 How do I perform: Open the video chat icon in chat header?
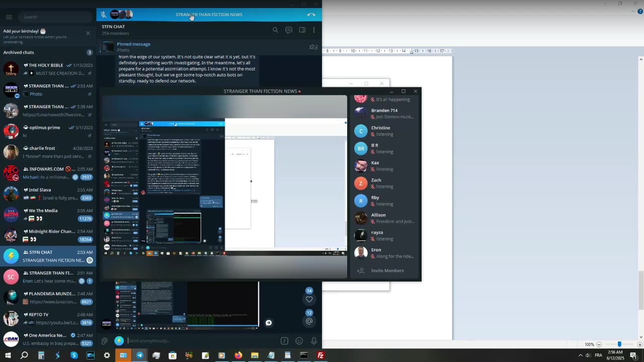pyautogui.click(x=289, y=30)
